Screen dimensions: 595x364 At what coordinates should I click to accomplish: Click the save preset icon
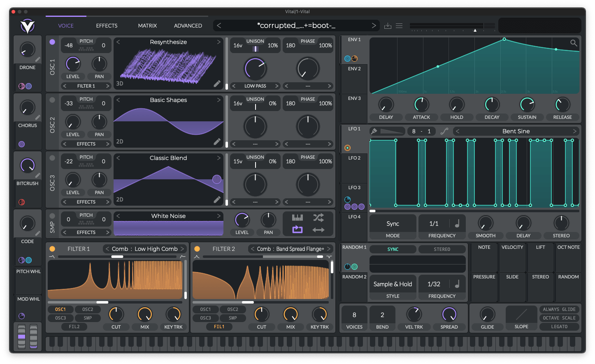pos(388,26)
